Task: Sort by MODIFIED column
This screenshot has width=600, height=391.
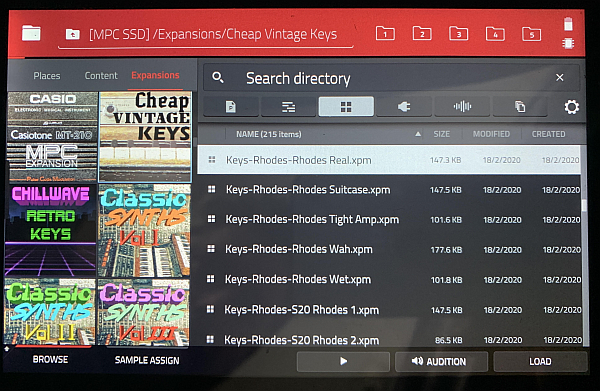Action: click(x=491, y=134)
